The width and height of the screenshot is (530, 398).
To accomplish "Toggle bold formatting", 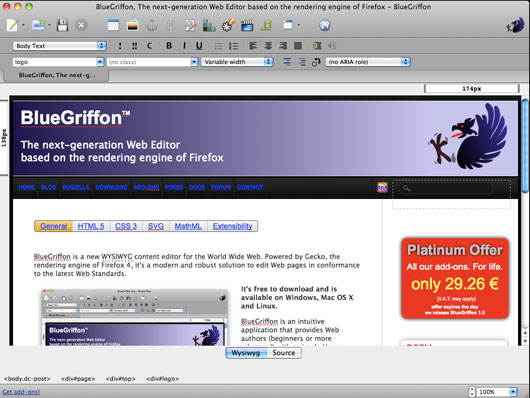I will (169, 46).
